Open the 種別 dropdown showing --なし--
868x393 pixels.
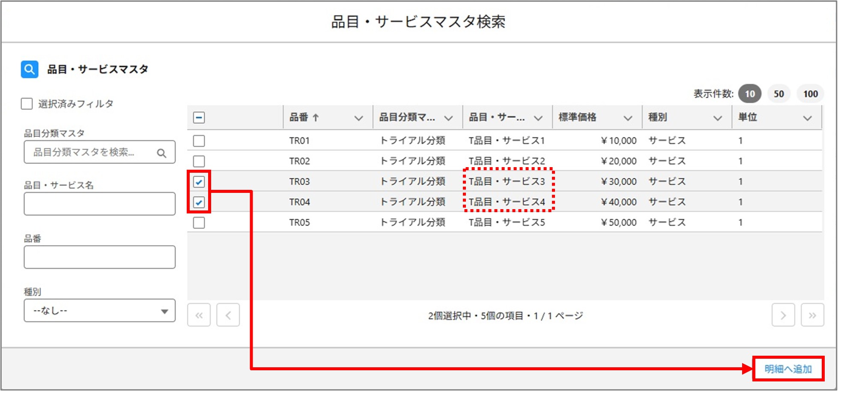(99, 310)
